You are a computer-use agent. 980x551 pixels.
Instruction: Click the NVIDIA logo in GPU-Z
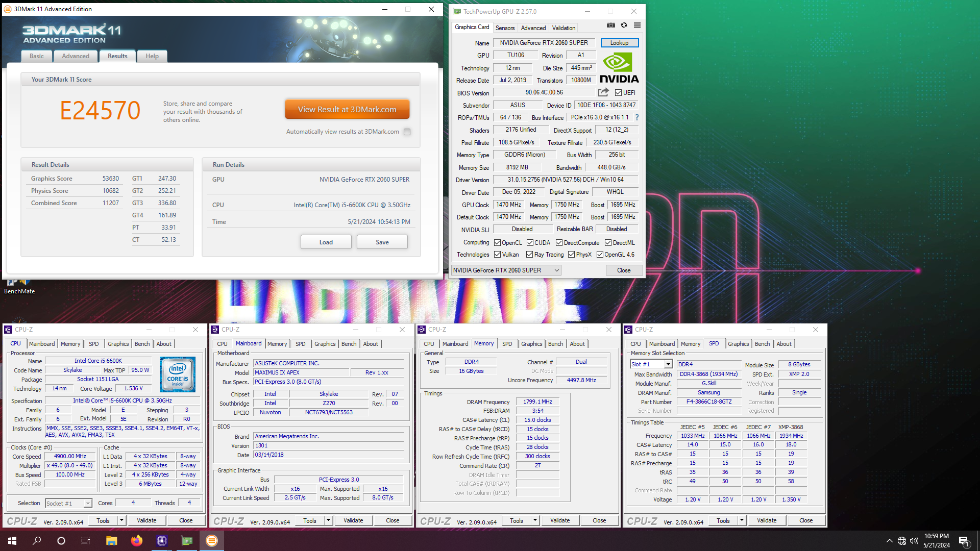coord(619,68)
